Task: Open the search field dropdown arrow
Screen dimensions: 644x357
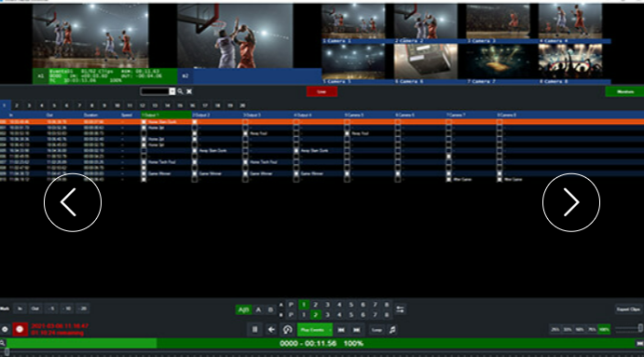Action: pos(172,91)
